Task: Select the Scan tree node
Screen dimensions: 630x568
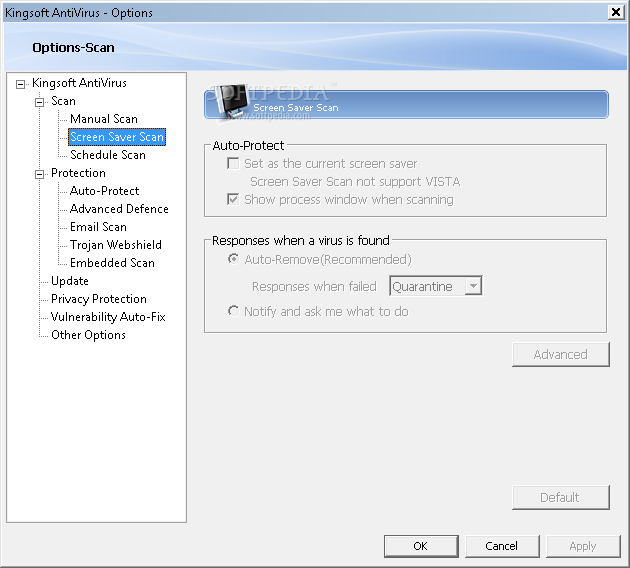Action: (x=63, y=101)
